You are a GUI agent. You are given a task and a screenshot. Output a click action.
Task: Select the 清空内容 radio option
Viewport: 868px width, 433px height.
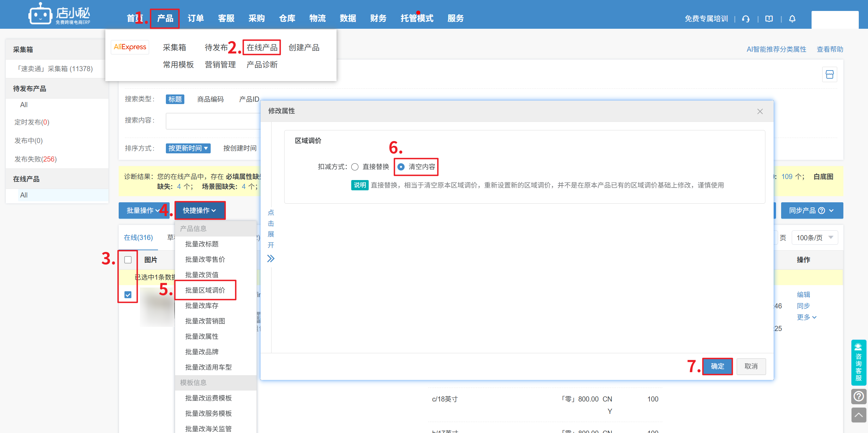point(401,167)
